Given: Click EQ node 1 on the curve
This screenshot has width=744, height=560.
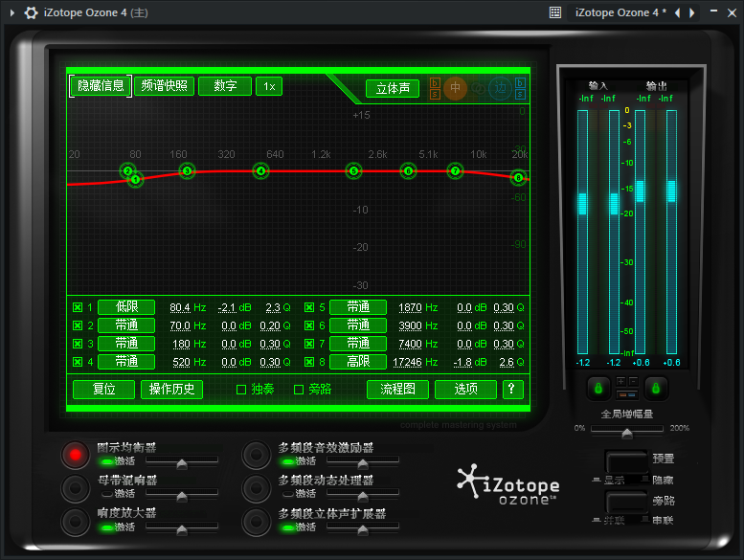Looking at the screenshot, I should (x=136, y=180).
